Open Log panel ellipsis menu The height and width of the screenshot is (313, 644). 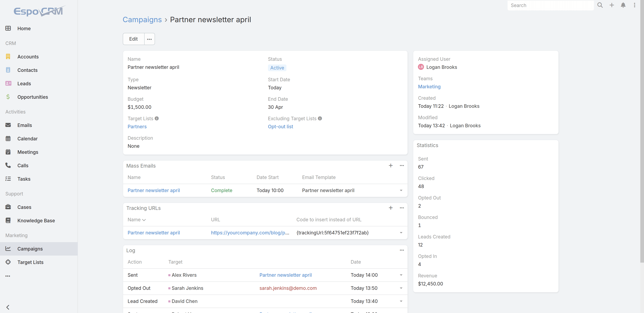pos(402,250)
